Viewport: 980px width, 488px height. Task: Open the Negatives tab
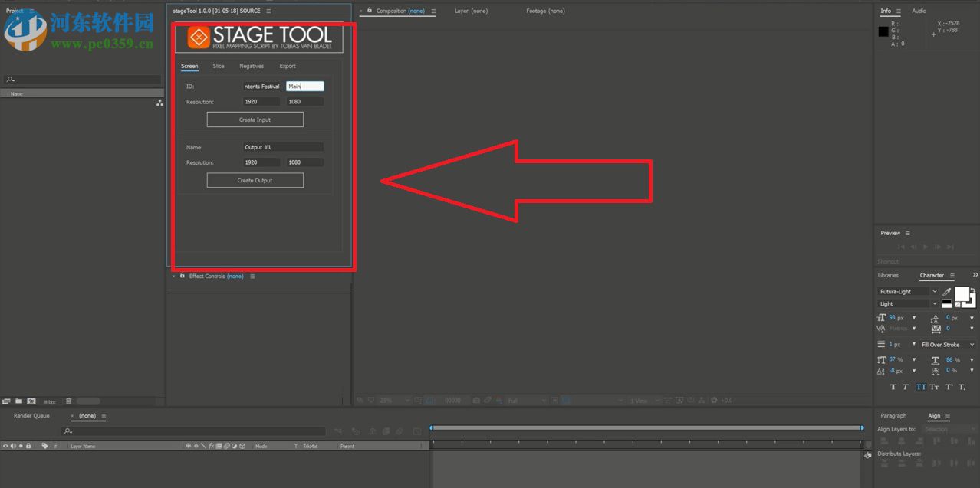(252, 66)
